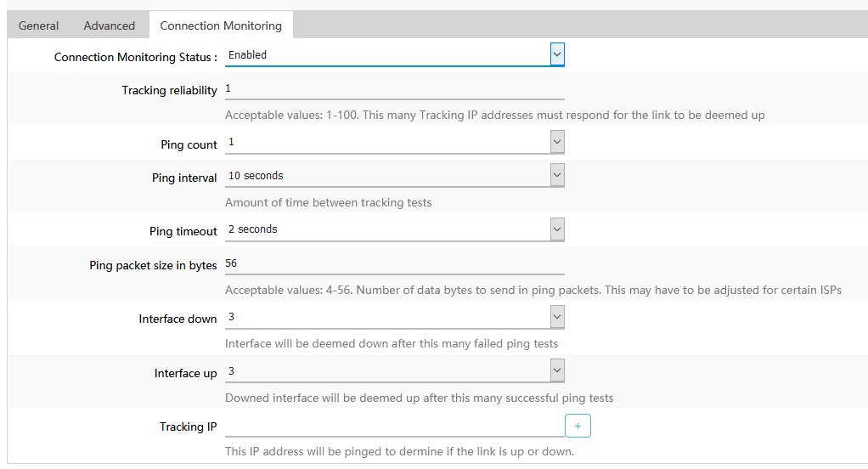Switch to the General tab
This screenshot has height=469, width=868.
pyautogui.click(x=38, y=25)
